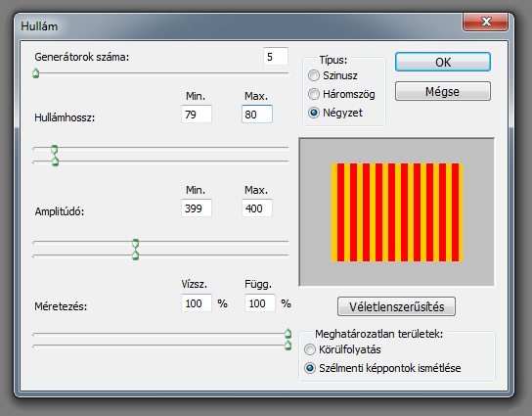532x416 pixels.
Task: Click the Hullámhossz minimum slider handle
Action: point(55,149)
